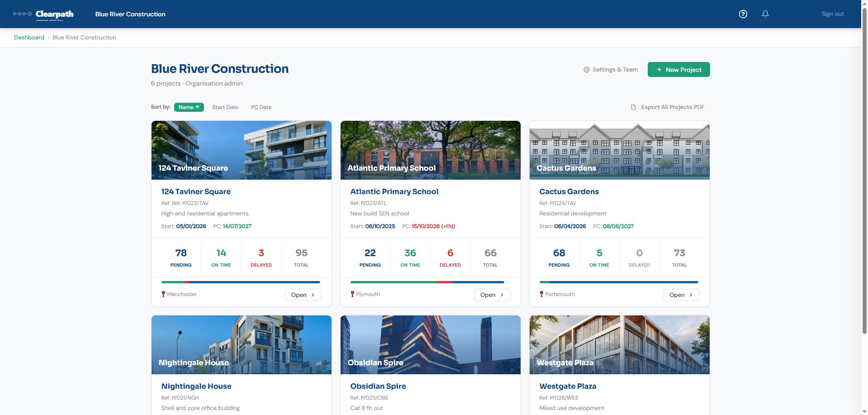Click the Obsidian Spire banner image
868x415 pixels.
(431, 345)
